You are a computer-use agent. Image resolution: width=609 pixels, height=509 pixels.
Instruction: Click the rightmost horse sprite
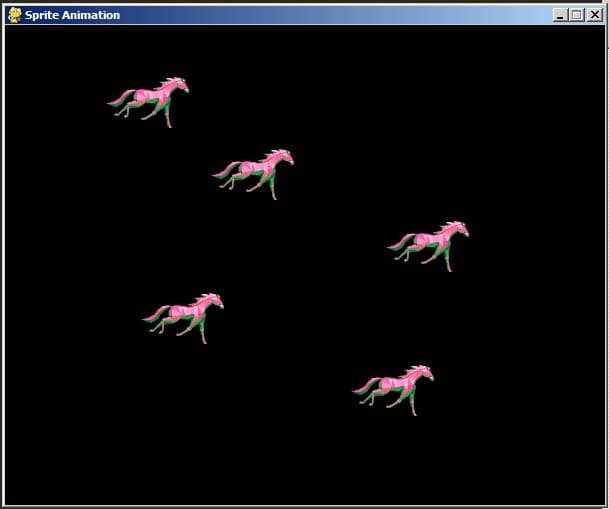(430, 243)
